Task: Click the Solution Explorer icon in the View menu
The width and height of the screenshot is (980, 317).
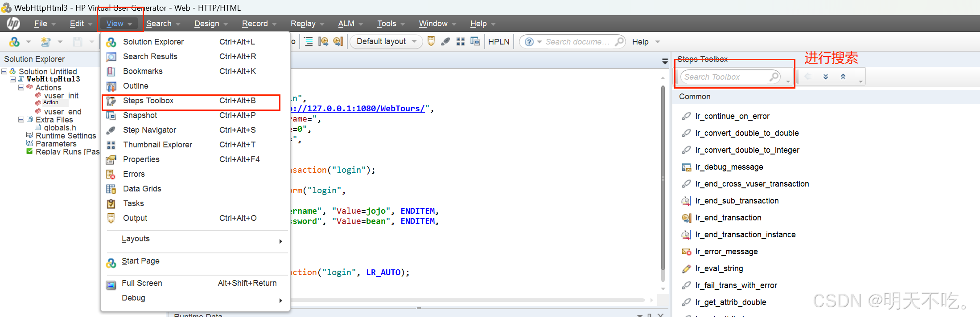Action: 111,42
